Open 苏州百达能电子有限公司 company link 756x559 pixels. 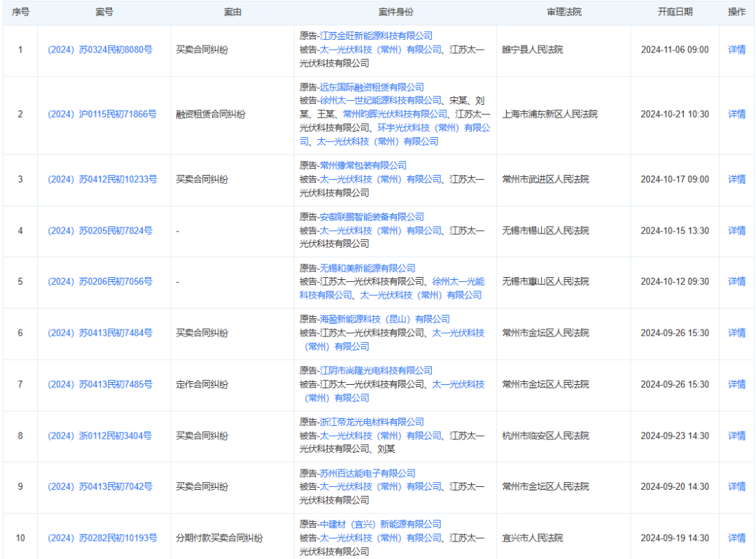tap(367, 473)
